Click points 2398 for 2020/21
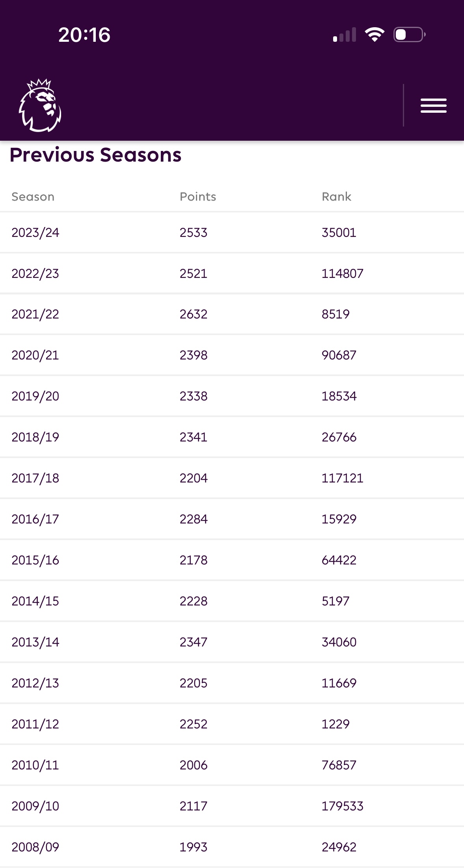The height and width of the screenshot is (868, 464). point(194,355)
